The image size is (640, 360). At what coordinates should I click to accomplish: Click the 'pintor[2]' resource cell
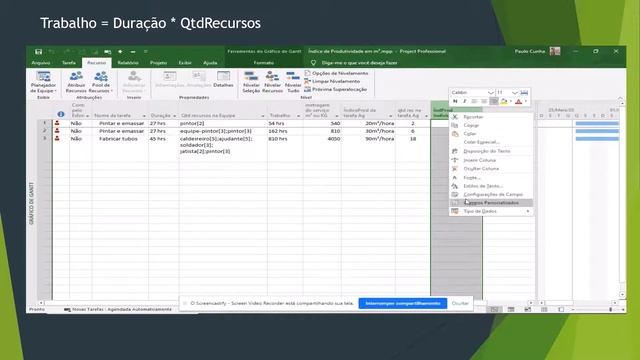[x=223, y=123]
